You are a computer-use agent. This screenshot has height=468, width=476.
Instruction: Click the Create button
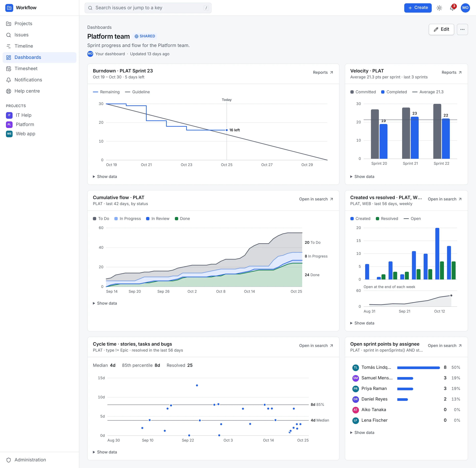(418, 8)
